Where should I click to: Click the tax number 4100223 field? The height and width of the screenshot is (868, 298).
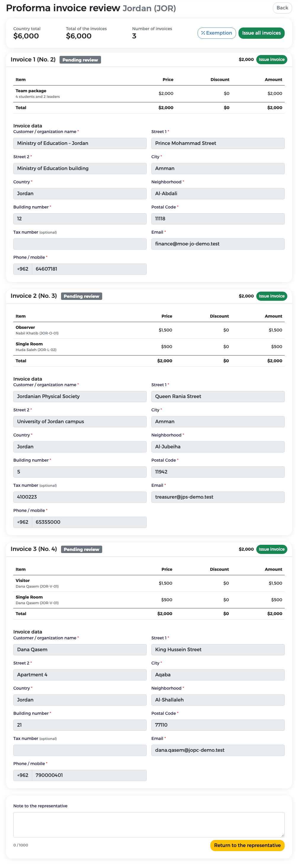click(x=80, y=497)
